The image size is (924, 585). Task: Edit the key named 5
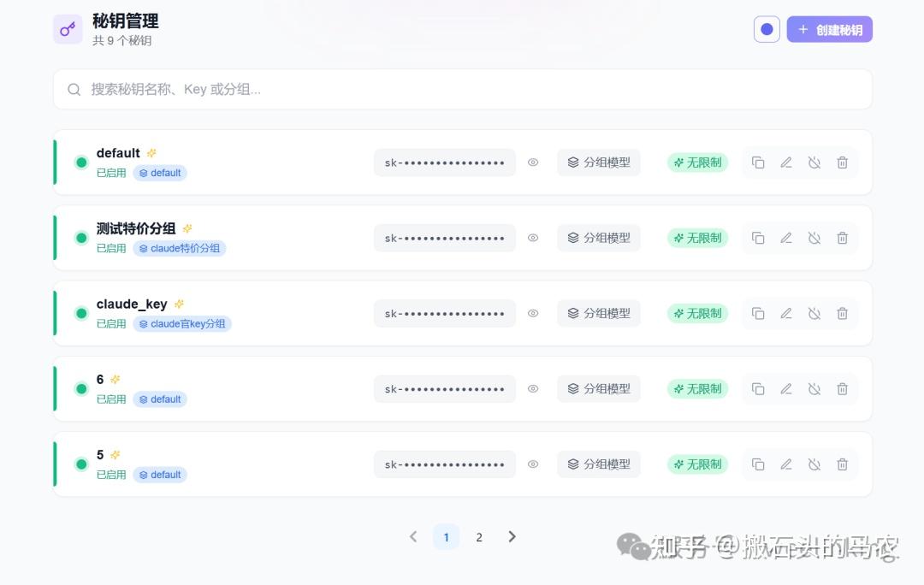(786, 464)
